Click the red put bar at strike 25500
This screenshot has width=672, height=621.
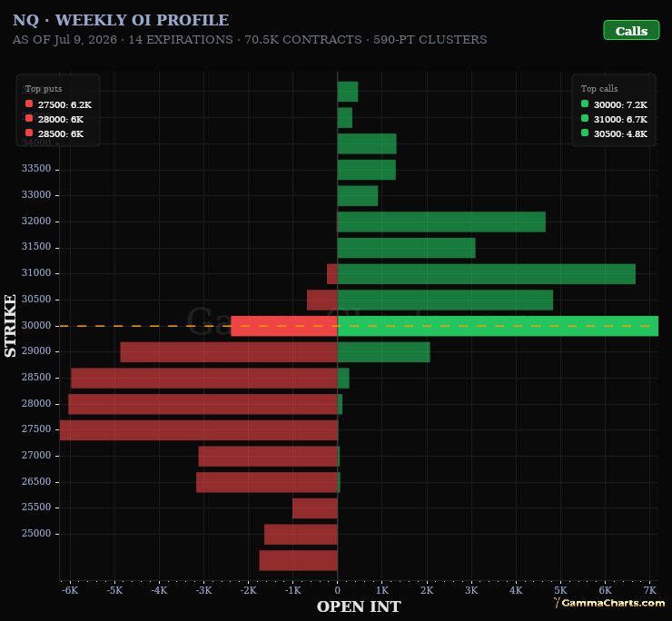pos(315,508)
